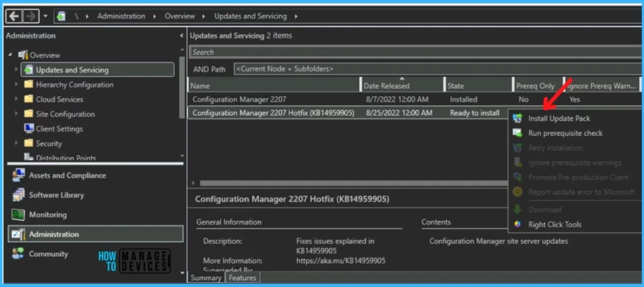Expand the Cloud Services folder

click(16, 99)
